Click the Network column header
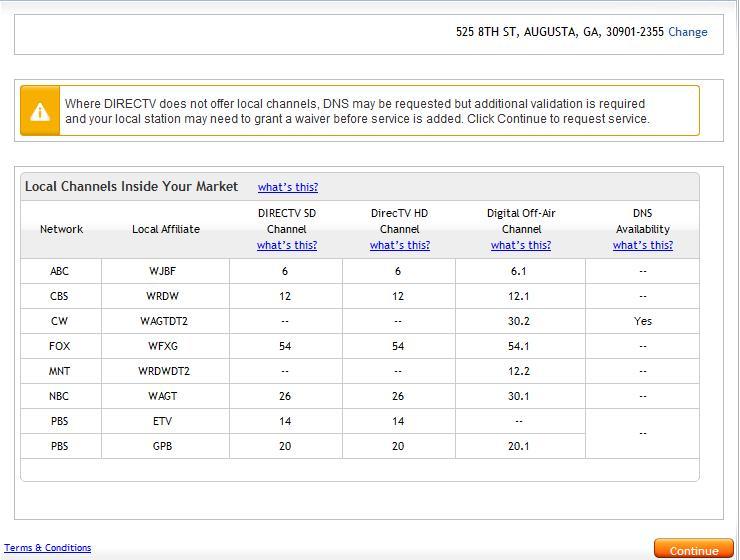The width and height of the screenshot is (740, 560). click(61, 229)
